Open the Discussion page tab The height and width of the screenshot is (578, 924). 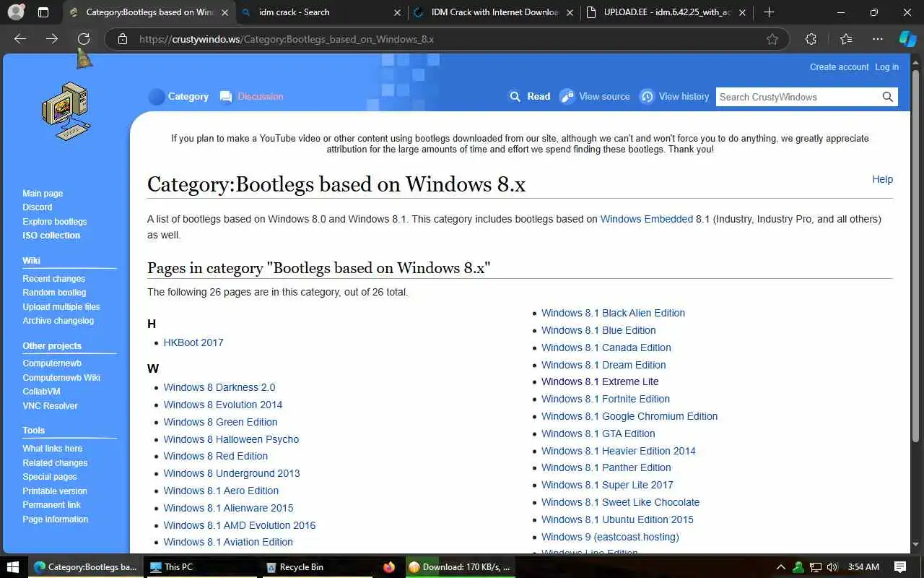coord(251,96)
